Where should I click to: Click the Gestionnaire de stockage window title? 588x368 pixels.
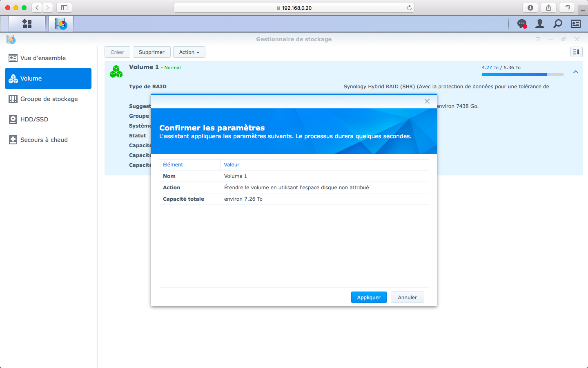pyautogui.click(x=294, y=39)
